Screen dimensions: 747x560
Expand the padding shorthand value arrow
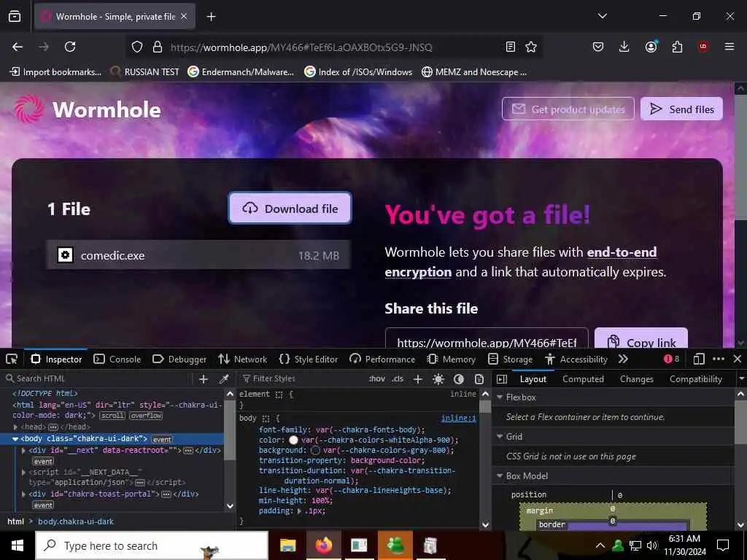[x=300, y=511]
